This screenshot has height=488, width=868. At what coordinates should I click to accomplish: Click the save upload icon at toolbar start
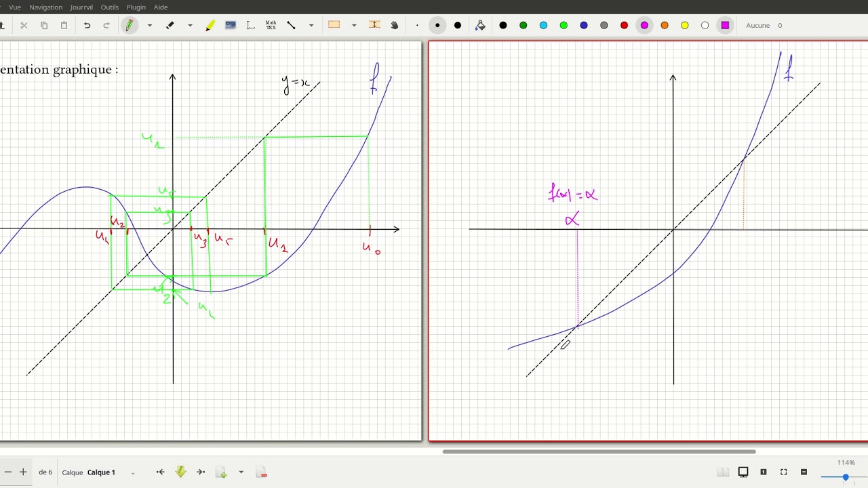coord(2,25)
